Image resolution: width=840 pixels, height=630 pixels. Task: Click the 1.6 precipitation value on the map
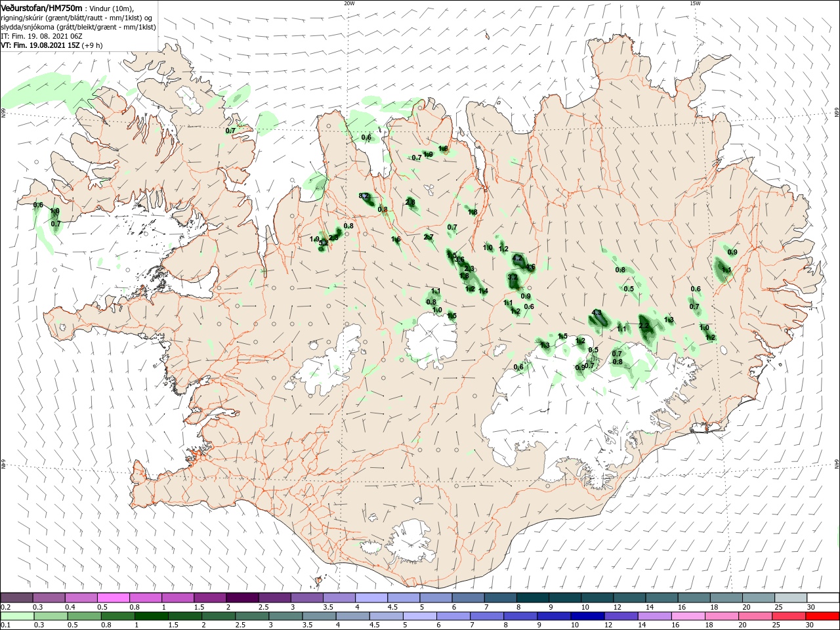[x=396, y=240]
